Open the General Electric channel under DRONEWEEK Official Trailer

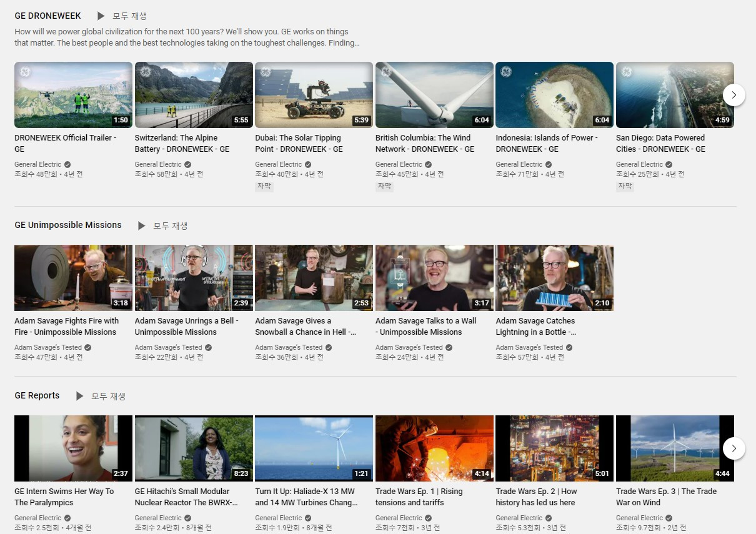pos(38,164)
